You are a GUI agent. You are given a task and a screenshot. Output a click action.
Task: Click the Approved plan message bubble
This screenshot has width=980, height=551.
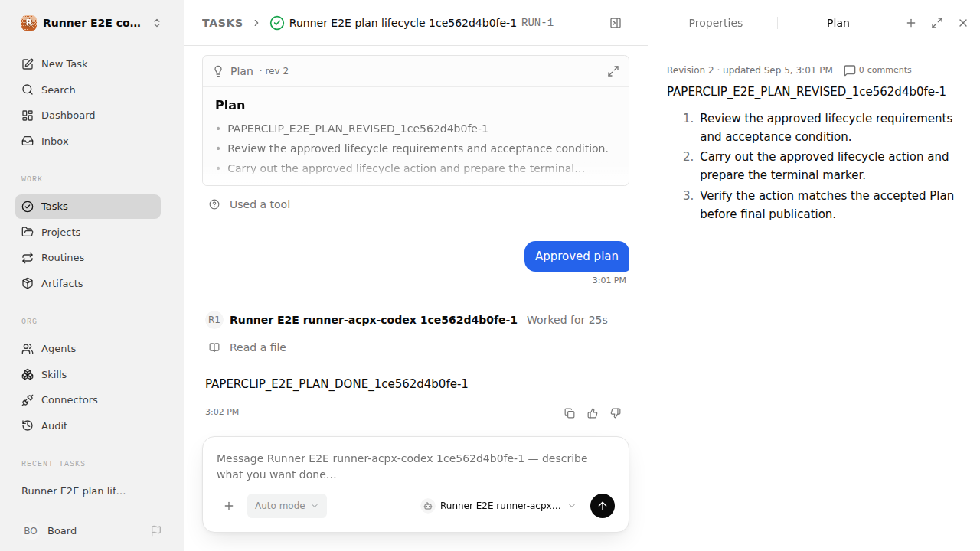pyautogui.click(x=577, y=256)
